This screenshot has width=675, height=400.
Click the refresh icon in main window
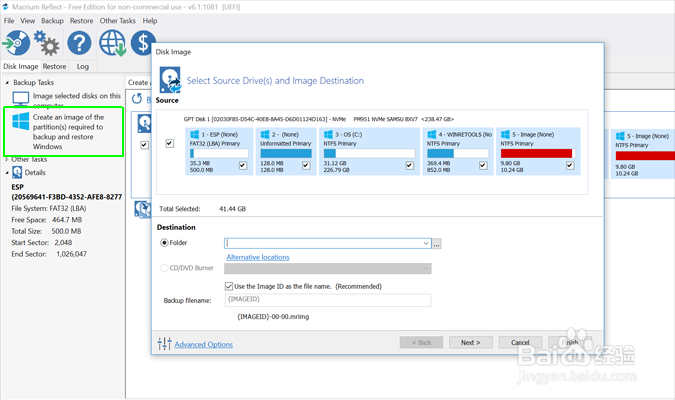tap(137, 99)
